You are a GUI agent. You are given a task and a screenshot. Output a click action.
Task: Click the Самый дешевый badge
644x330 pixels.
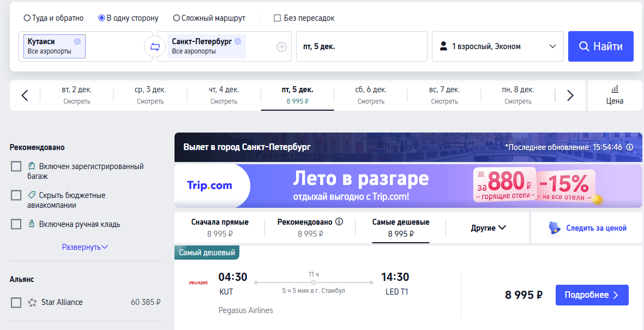[x=207, y=253]
